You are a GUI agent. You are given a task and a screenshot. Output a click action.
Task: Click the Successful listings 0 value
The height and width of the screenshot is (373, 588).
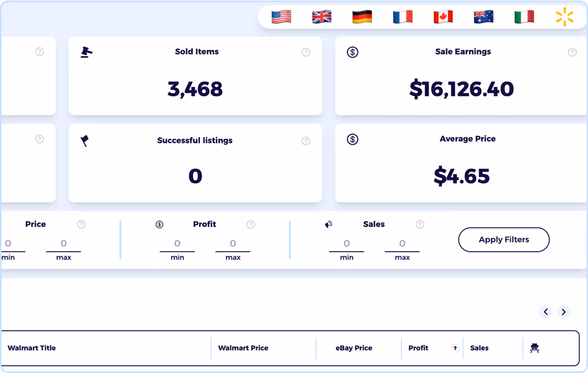coord(195,176)
